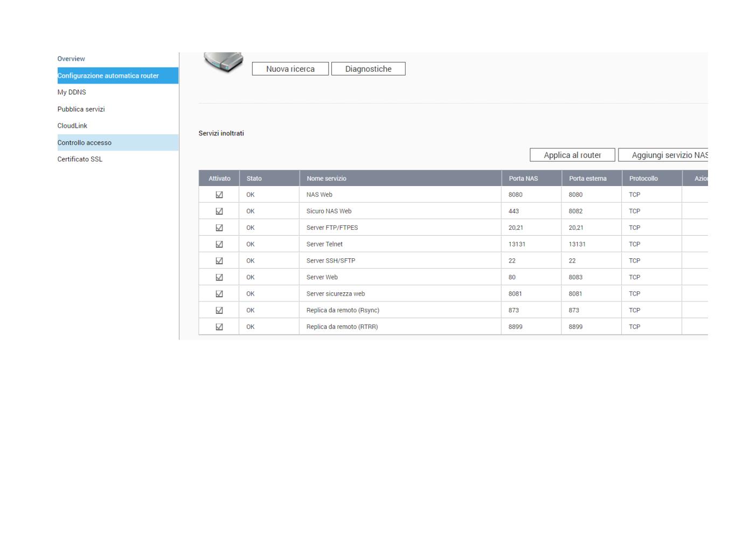Open Pubblica servizi page
Screen dimensions: 756x535
(81, 109)
